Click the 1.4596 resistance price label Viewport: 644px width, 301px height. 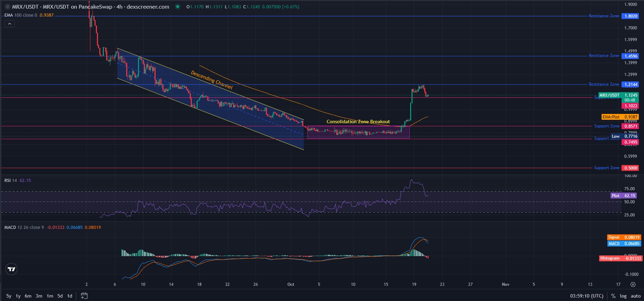631,56
